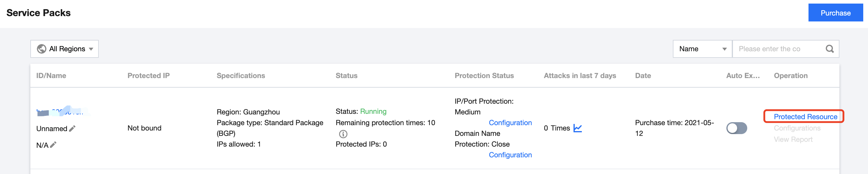Click Configuration under IP/Port Protection
Screen dimensions: 868x174
point(510,123)
